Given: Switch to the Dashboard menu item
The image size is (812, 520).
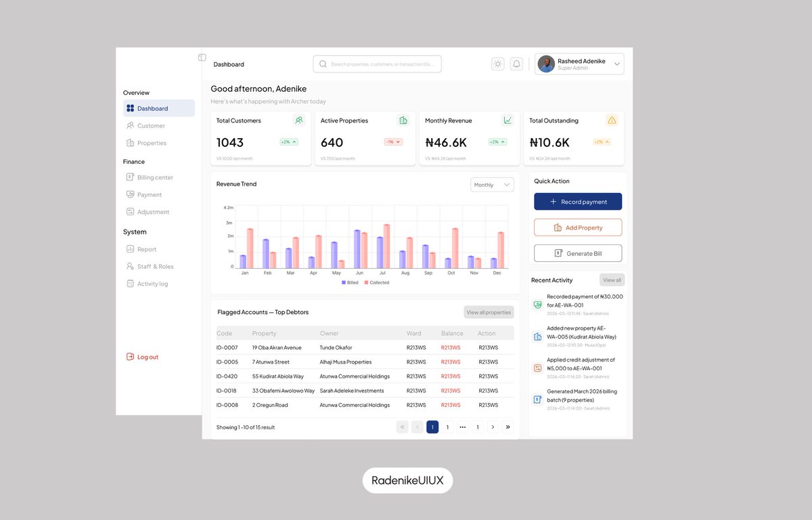Looking at the screenshot, I should tap(149, 108).
